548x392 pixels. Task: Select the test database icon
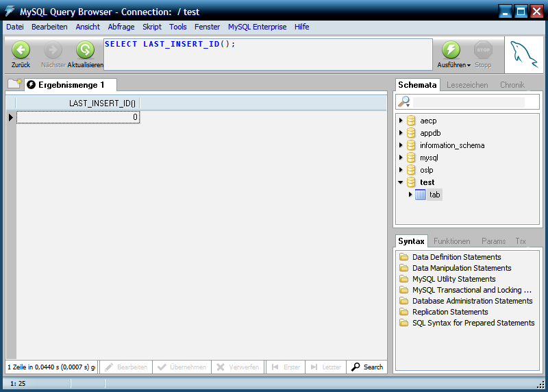point(411,182)
